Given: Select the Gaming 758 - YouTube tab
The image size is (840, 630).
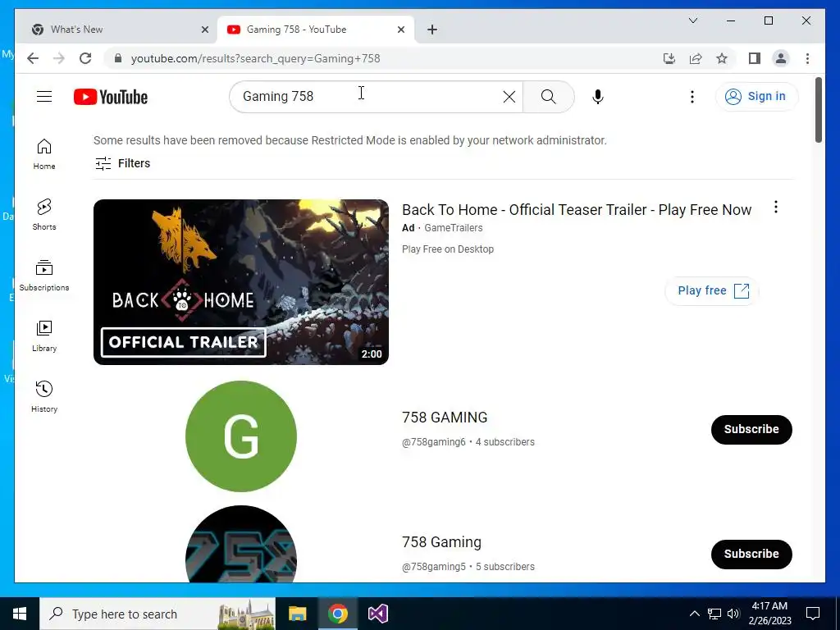Looking at the screenshot, I should pos(315,30).
